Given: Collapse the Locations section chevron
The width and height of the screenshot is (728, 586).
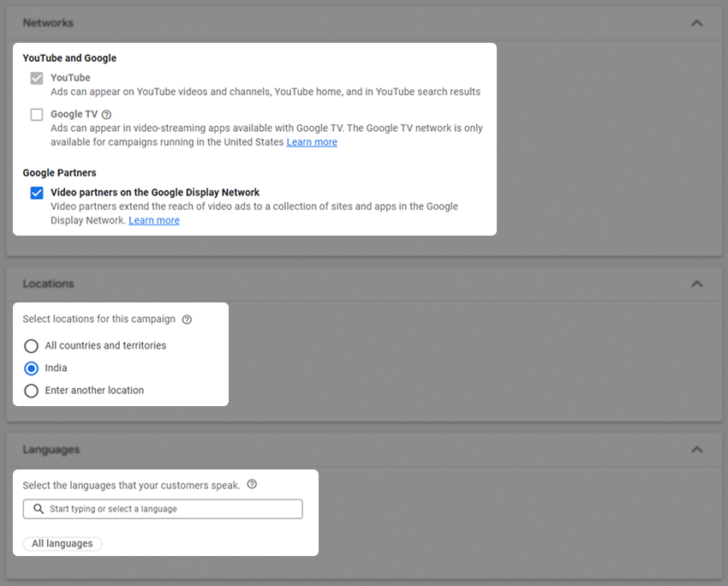Looking at the screenshot, I should click(696, 284).
